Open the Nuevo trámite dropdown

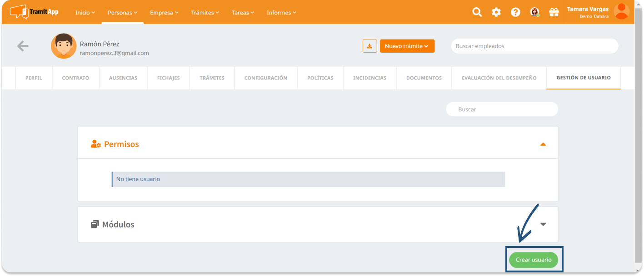[407, 46]
